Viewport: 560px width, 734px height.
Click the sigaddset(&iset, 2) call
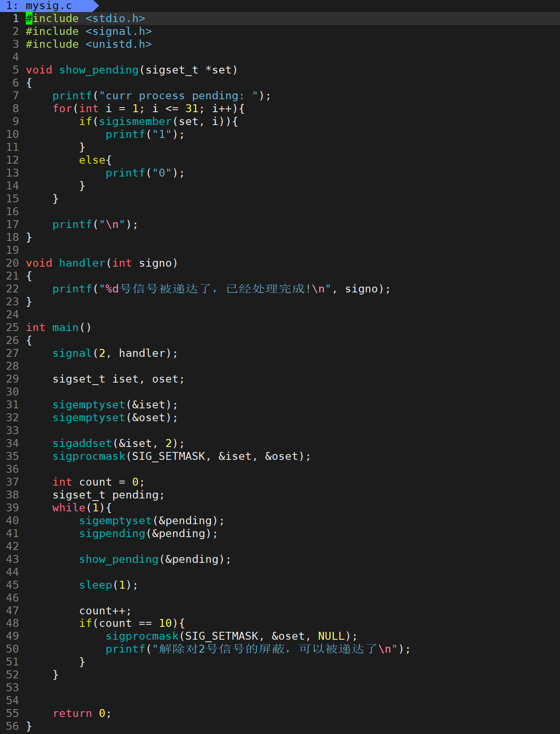tap(118, 443)
